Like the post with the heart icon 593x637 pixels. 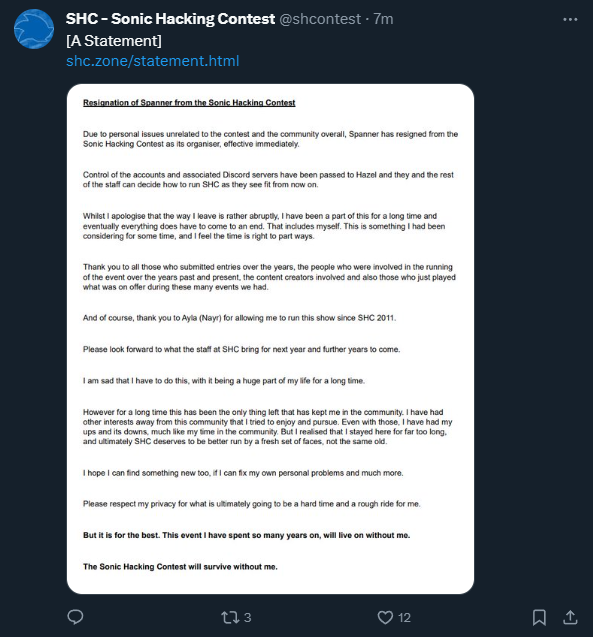click(385, 618)
